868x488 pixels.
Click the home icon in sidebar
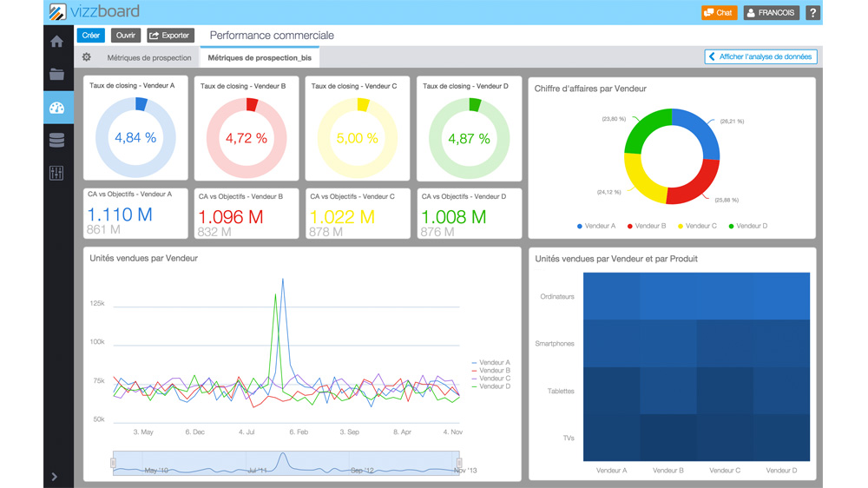[x=57, y=42]
